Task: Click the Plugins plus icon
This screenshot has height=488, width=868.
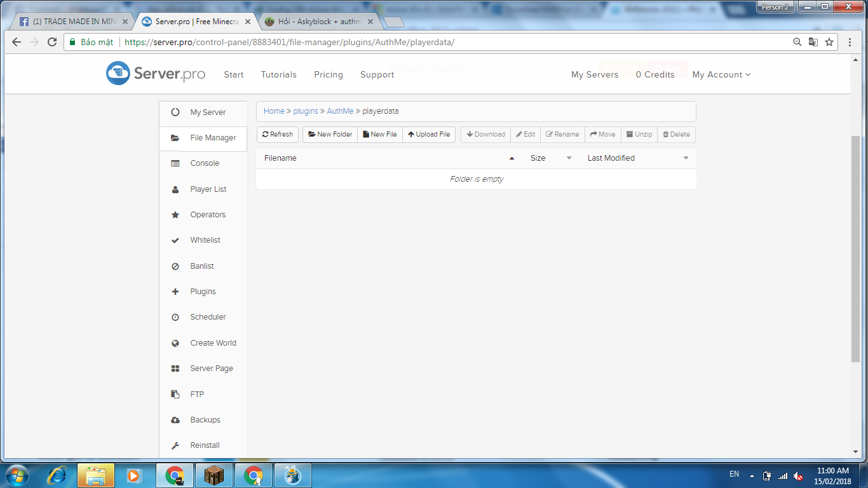Action: coord(175,292)
